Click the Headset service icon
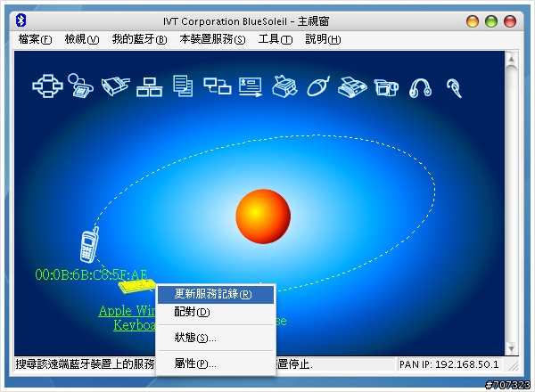This screenshot has width=535, height=392. pyautogui.click(x=455, y=88)
